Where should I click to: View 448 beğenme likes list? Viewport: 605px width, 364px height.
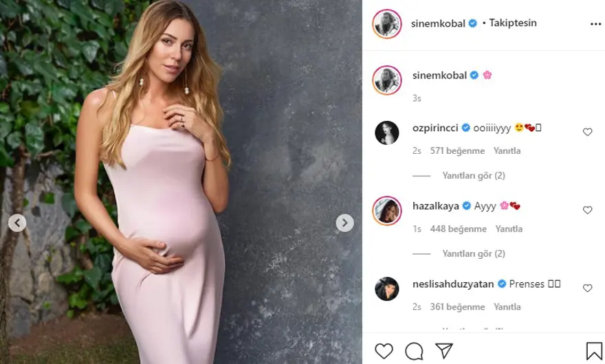(x=459, y=229)
